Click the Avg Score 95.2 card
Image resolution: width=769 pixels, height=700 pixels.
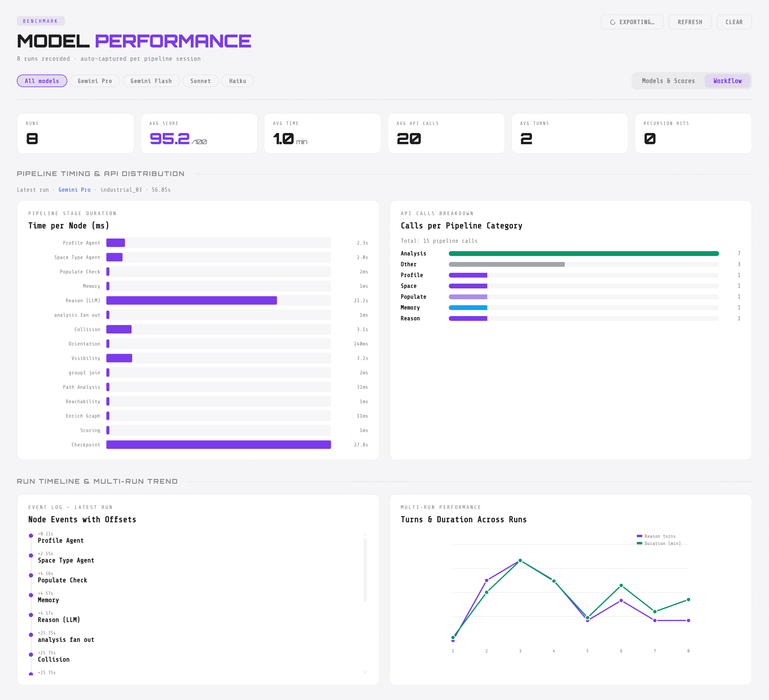point(199,133)
